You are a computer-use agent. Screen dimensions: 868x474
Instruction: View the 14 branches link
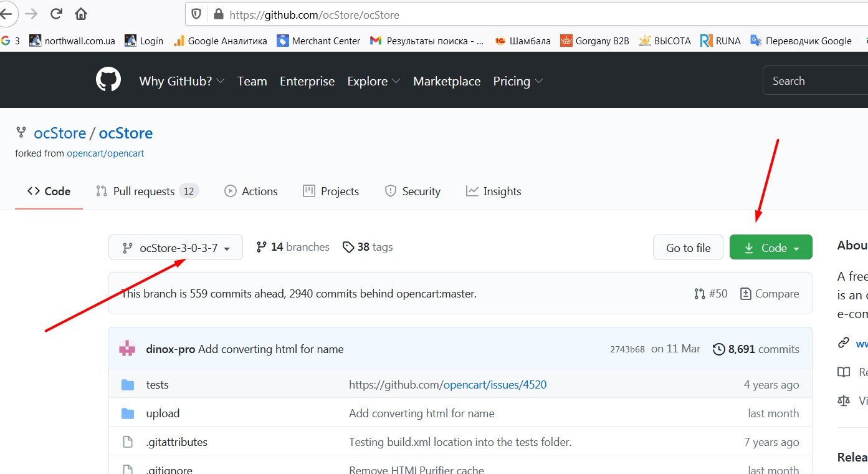click(x=293, y=247)
